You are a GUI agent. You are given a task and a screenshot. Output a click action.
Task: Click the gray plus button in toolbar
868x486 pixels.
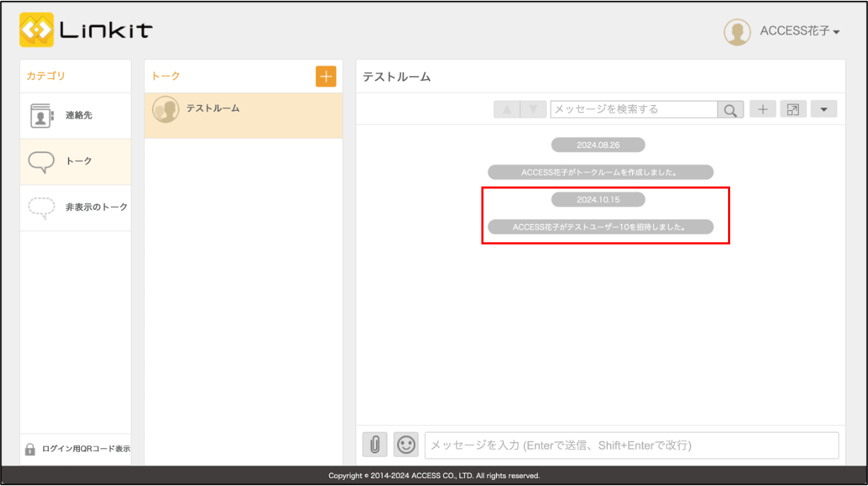click(x=763, y=109)
